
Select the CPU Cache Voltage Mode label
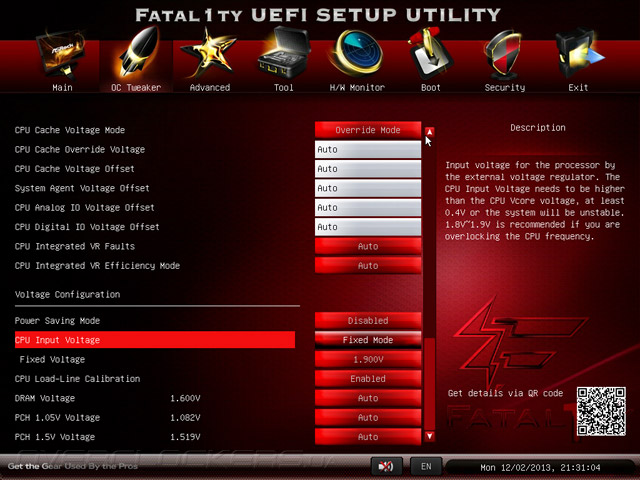tap(70, 130)
